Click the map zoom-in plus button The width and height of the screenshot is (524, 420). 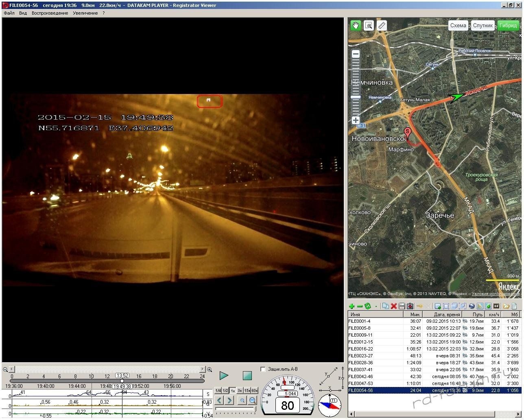pos(356,120)
